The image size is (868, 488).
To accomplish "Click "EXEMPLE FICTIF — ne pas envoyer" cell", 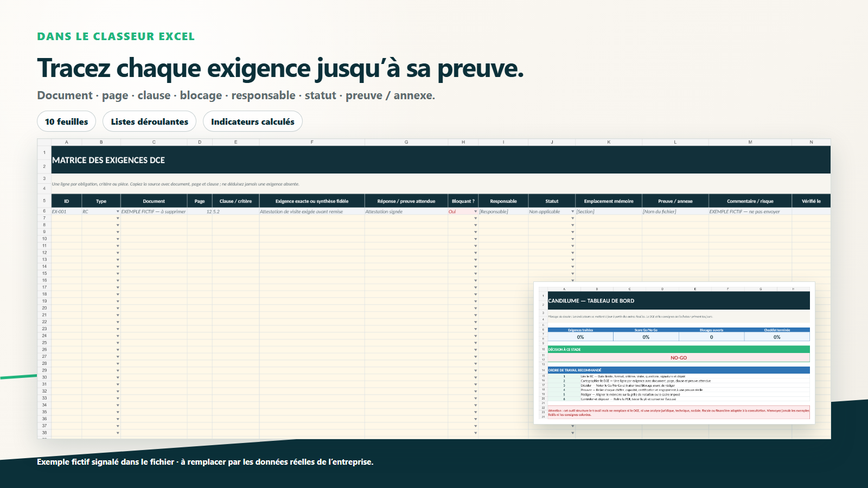I will click(750, 211).
